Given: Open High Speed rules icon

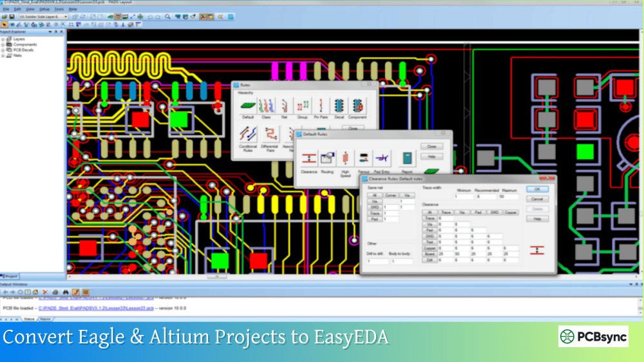Looking at the screenshot, I should point(346,158).
